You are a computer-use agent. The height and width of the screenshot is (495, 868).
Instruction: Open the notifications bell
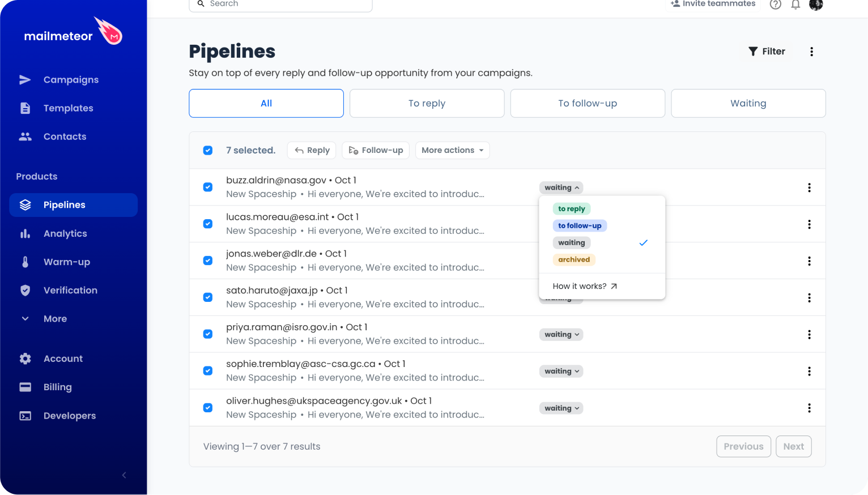click(x=795, y=5)
